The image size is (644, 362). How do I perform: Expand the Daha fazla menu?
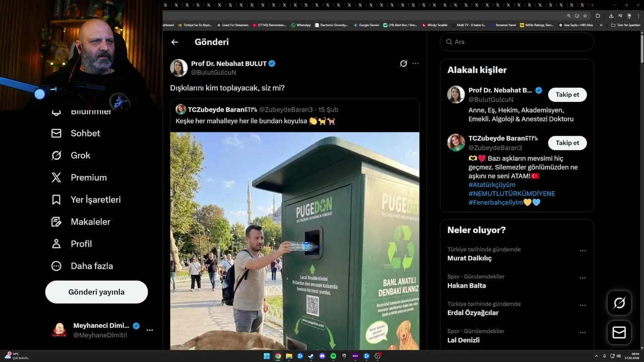[82, 266]
